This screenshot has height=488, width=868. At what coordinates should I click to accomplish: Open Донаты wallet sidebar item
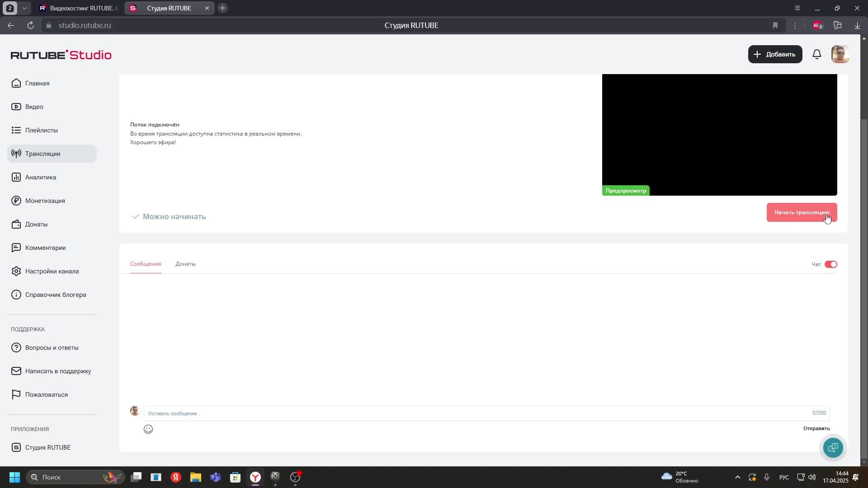[x=36, y=224]
